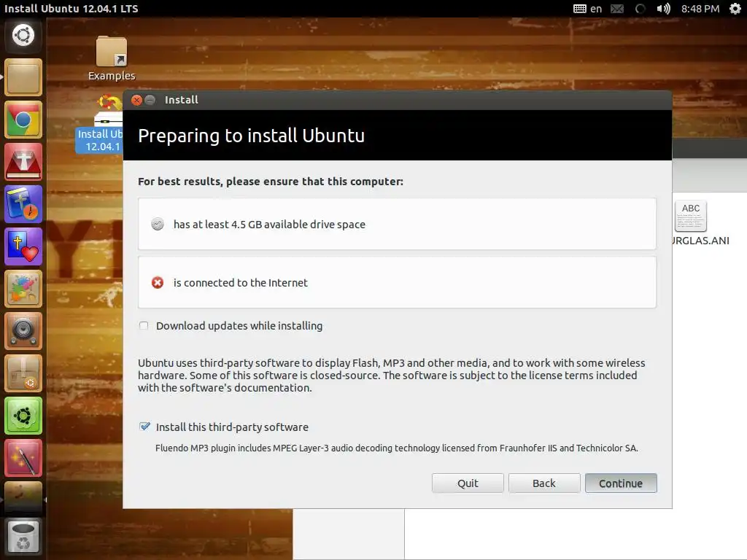Open the sound volume indicator
747x560 pixels.
pos(663,9)
